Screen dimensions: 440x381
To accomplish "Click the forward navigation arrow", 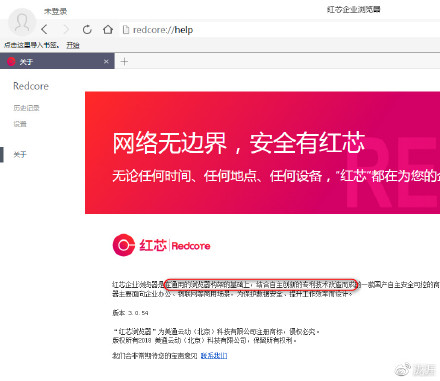I will point(66,29).
